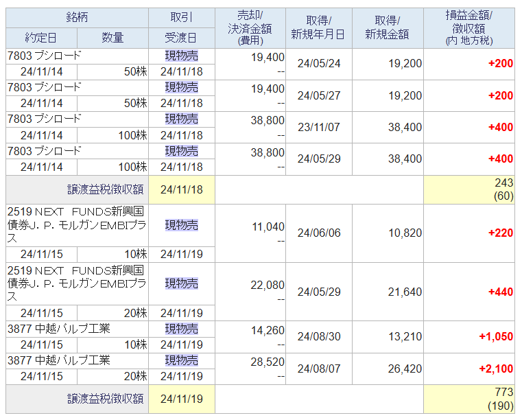Image resolution: width=522 pixels, height=420 pixels.
Task: Select sale amount 22,080
Action: point(268,285)
